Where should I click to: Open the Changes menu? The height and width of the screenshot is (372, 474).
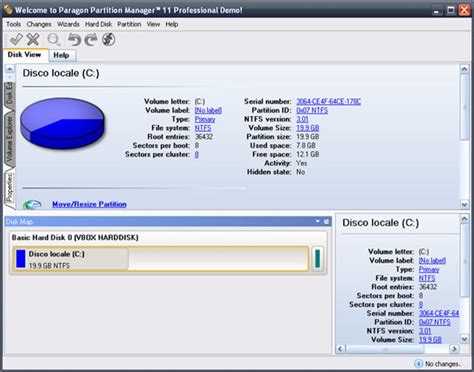tap(39, 24)
